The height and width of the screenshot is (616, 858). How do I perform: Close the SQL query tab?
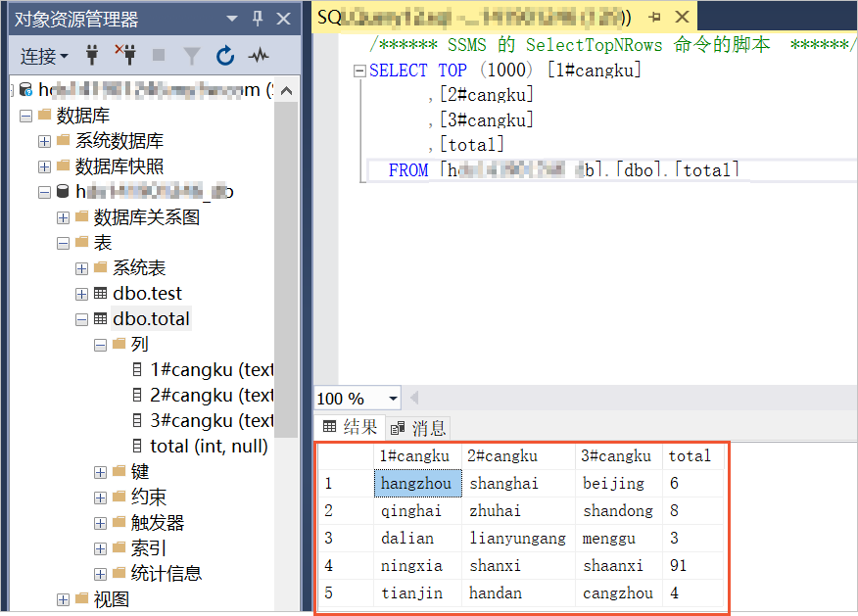click(x=683, y=17)
